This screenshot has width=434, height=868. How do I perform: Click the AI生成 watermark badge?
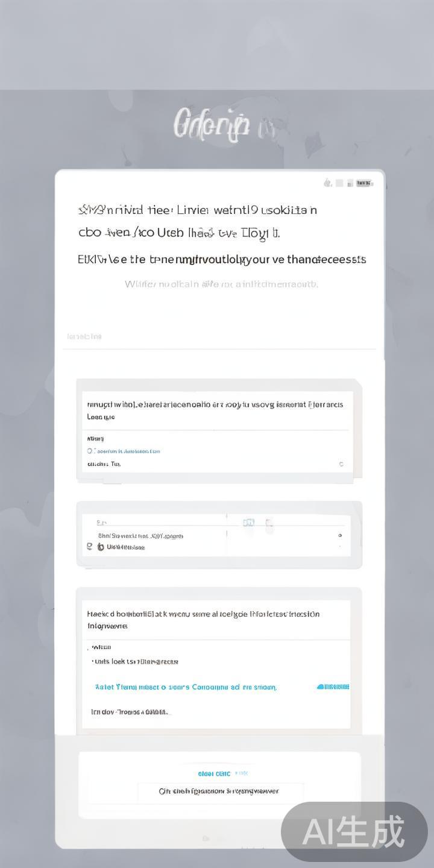(x=354, y=832)
